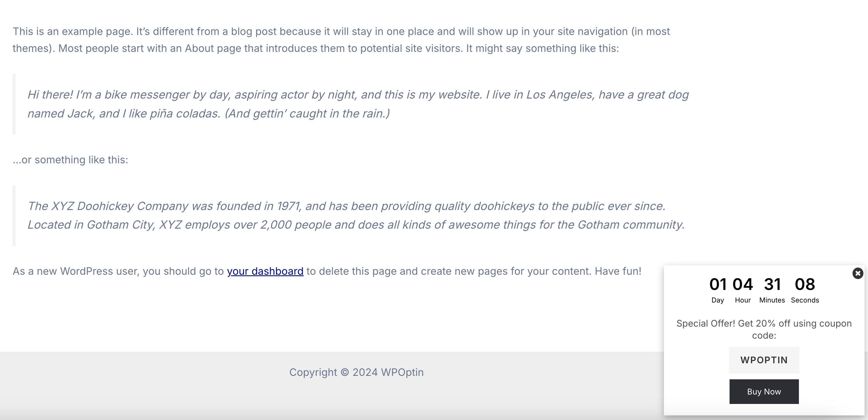Click the 'Copyright © 2024 WPOptin' footer text

coord(356,372)
